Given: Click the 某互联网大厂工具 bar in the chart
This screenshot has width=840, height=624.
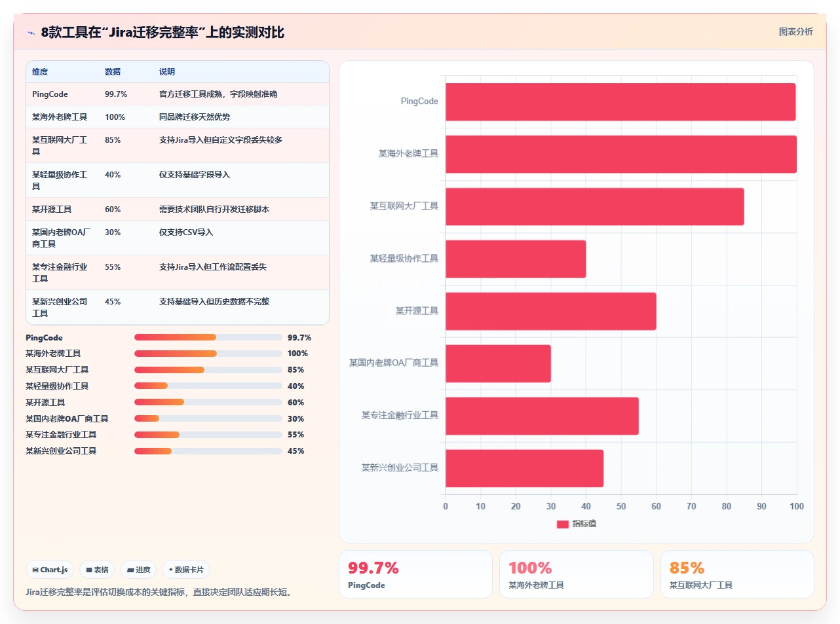Looking at the screenshot, I should (x=595, y=207).
